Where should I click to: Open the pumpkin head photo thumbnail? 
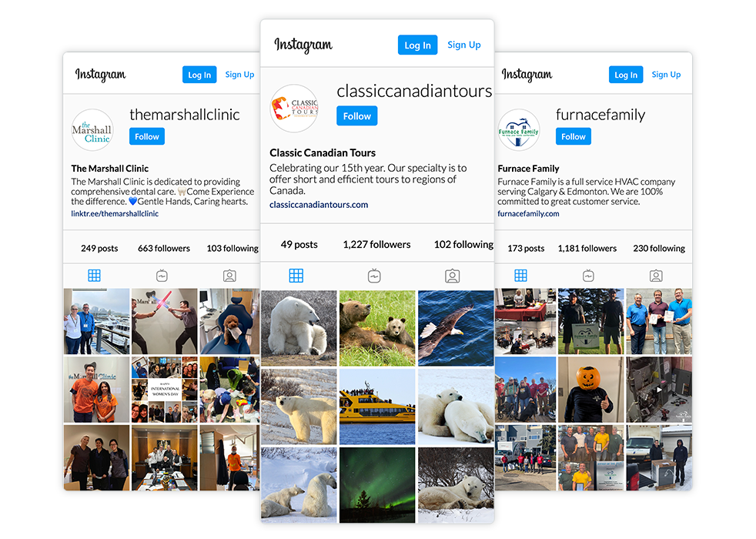click(x=591, y=390)
